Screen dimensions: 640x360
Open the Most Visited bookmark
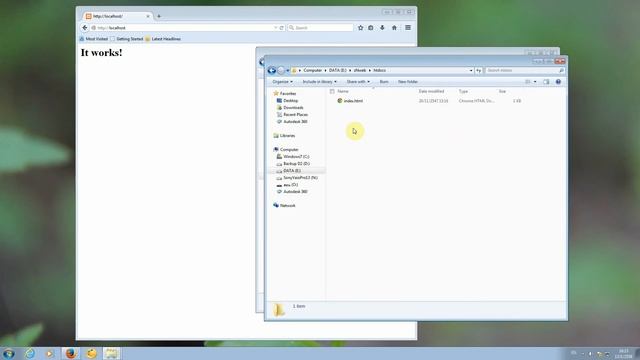pyautogui.click(x=93, y=39)
